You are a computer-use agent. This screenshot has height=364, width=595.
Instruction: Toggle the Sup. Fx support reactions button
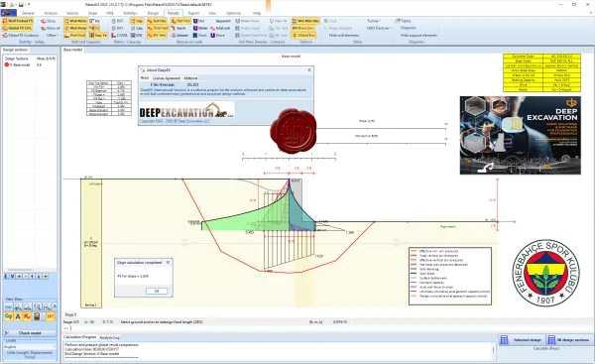pos(98,36)
